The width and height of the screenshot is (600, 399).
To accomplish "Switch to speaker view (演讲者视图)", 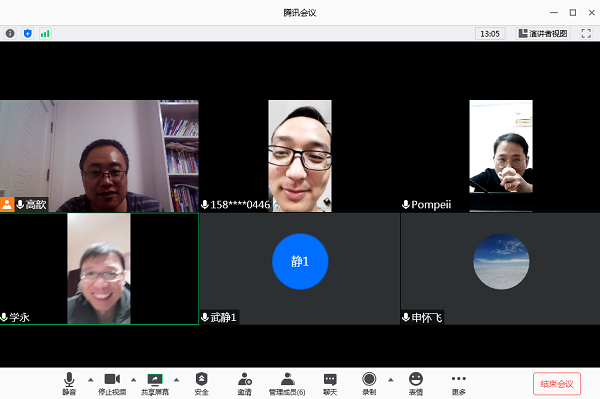I will (543, 34).
